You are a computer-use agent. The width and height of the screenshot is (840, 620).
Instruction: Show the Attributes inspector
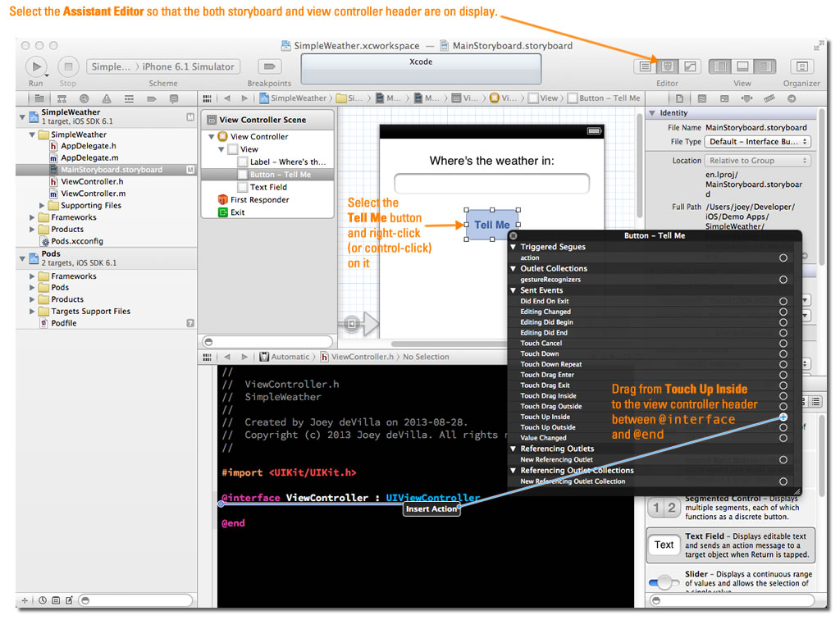(x=746, y=98)
